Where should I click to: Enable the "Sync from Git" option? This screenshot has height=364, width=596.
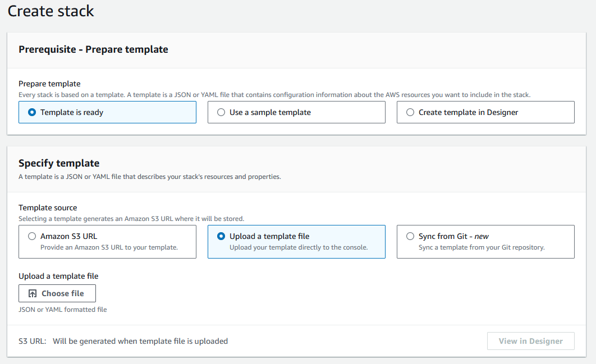point(410,236)
